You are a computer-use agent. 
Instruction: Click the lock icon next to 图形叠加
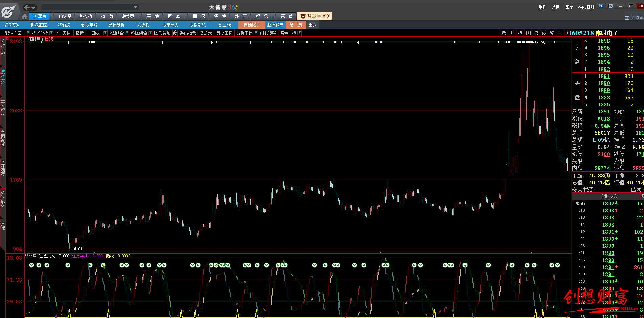point(175,33)
